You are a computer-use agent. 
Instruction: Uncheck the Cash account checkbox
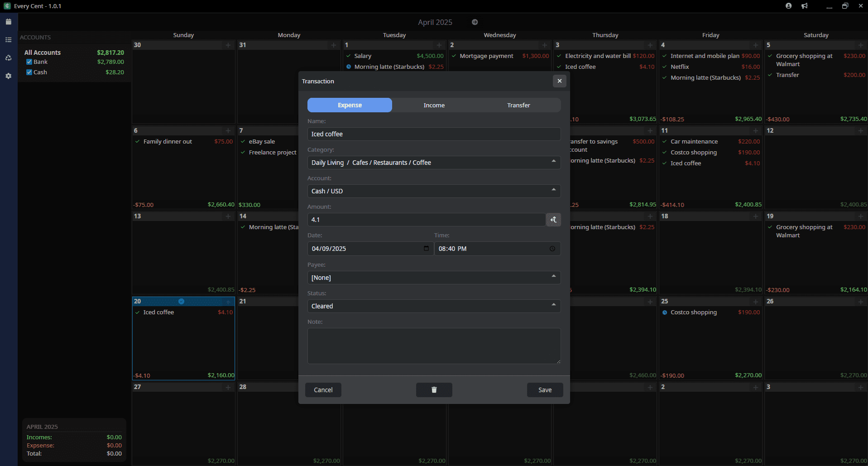coord(29,72)
